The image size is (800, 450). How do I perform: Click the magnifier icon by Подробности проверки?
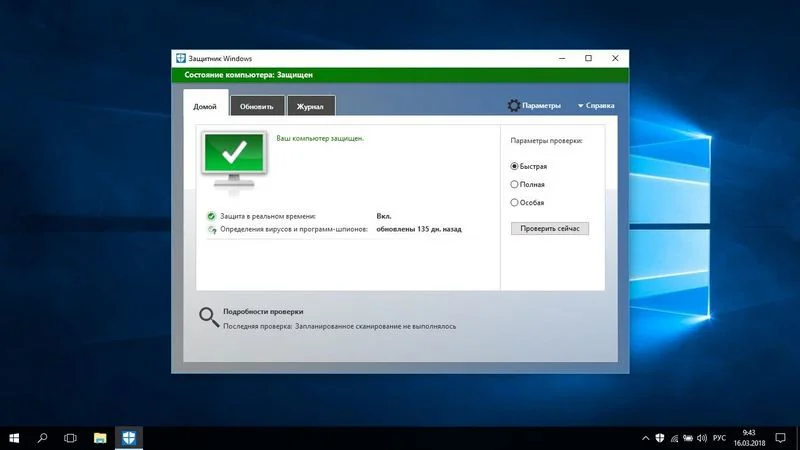click(x=209, y=317)
